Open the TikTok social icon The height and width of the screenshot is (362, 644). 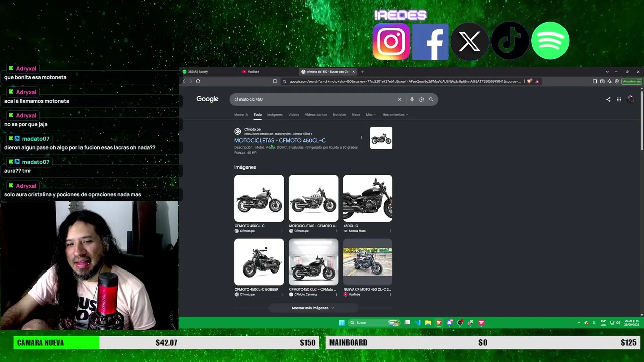[510, 41]
